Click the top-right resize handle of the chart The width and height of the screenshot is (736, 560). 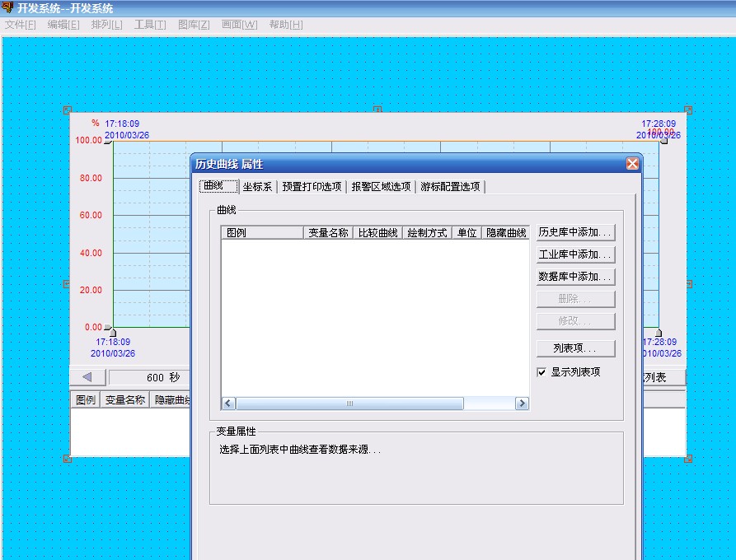[x=688, y=110]
